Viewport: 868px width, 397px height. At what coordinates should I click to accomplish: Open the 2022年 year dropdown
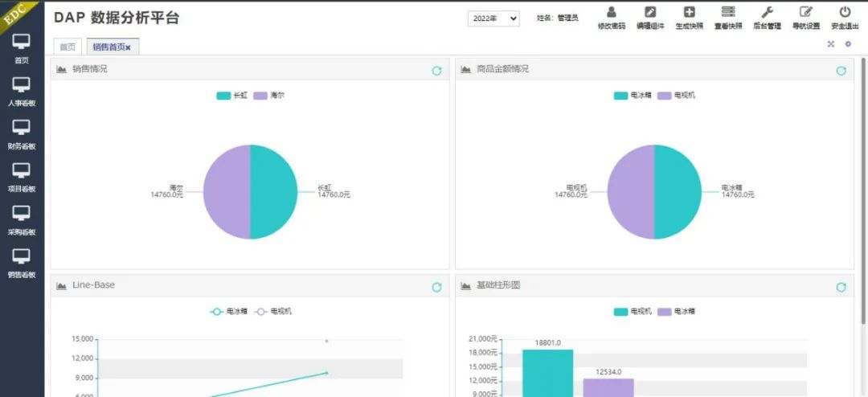point(493,18)
